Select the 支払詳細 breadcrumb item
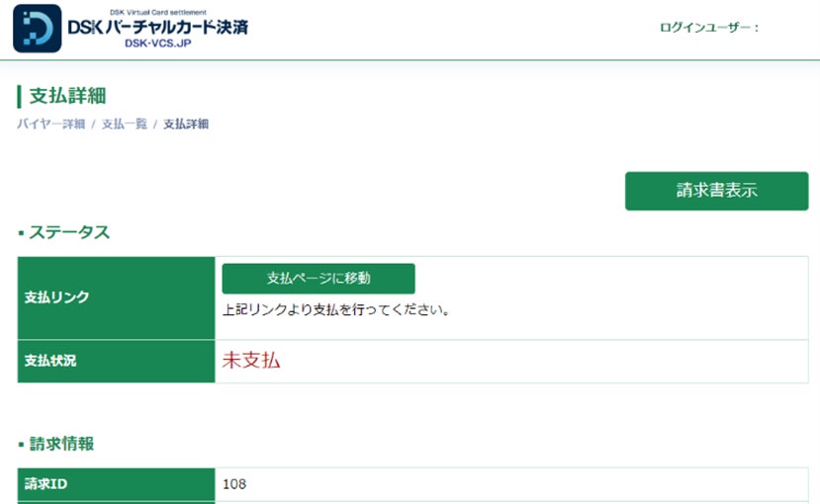Viewport: 820px width, 504px height. [x=186, y=125]
